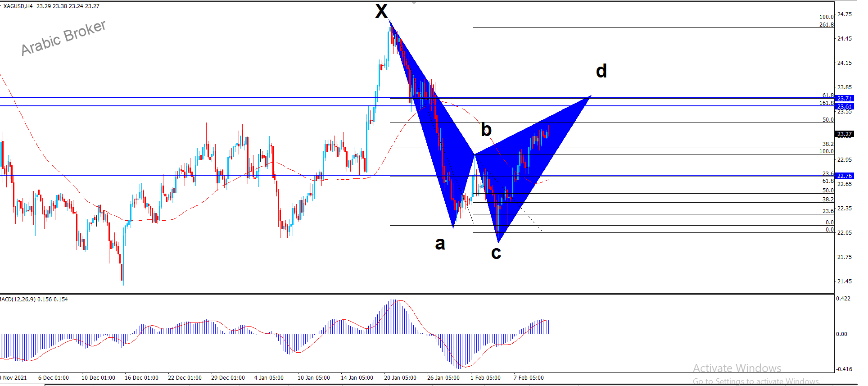Click the 1 Feb 05:00 time label

point(485,378)
